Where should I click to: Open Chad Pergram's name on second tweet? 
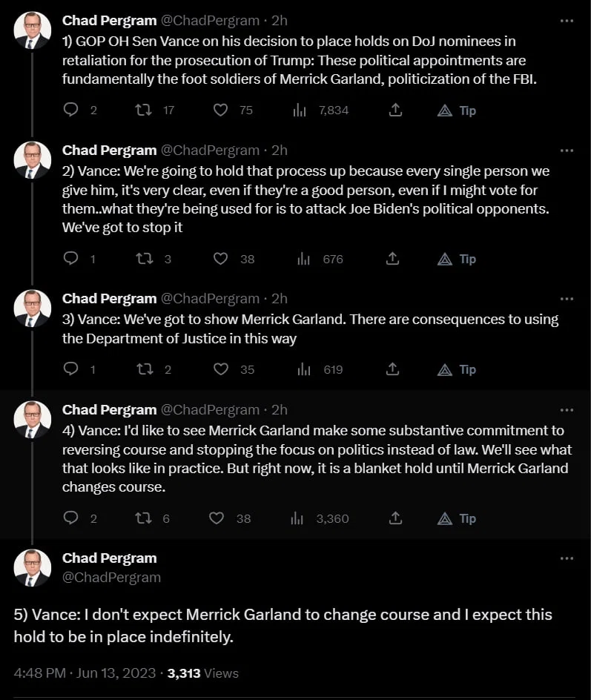tap(109, 151)
